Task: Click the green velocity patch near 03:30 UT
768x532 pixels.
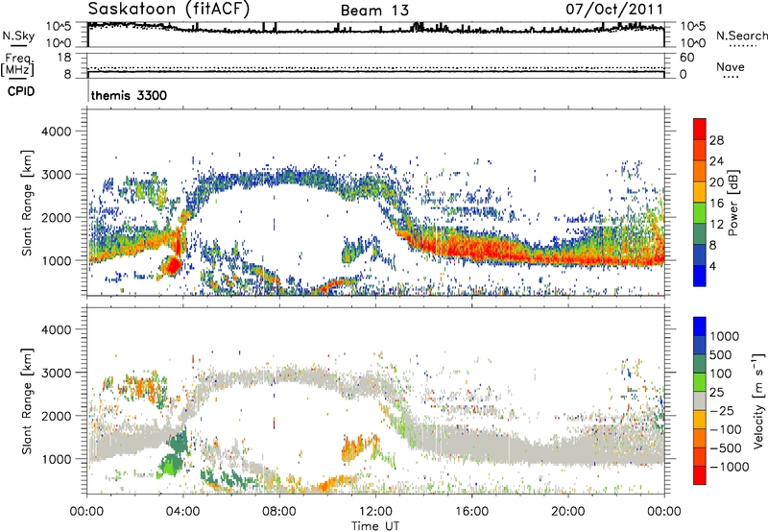Action: pyautogui.click(x=173, y=463)
